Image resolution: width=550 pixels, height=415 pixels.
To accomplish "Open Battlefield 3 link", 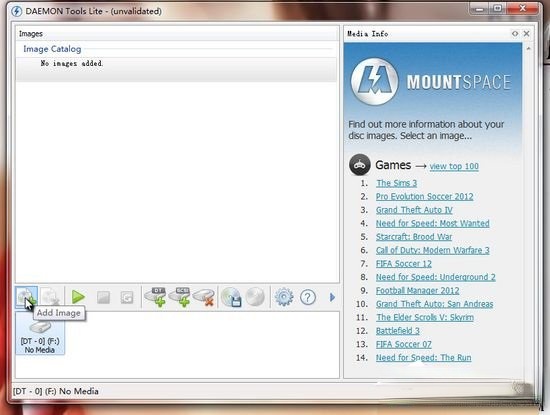I will pos(397,331).
